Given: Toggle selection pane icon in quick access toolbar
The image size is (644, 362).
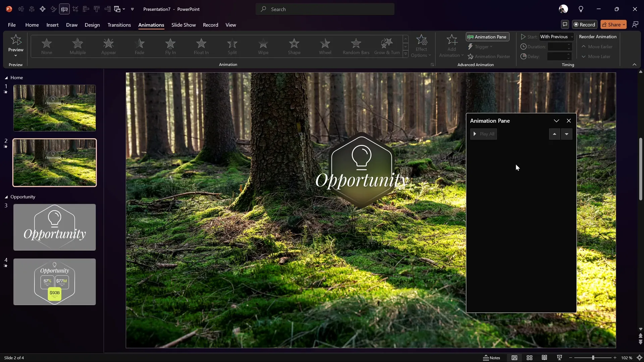Looking at the screenshot, I should tap(64, 9).
